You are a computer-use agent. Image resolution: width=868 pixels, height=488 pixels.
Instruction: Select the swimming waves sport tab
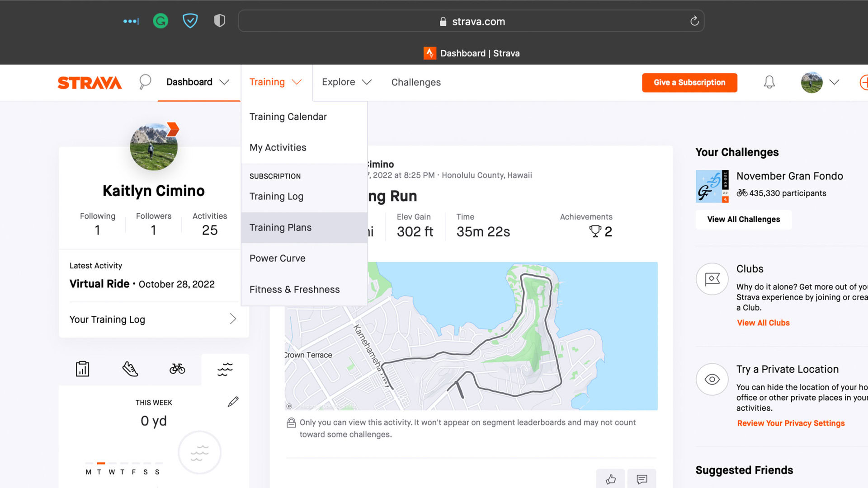click(x=225, y=369)
